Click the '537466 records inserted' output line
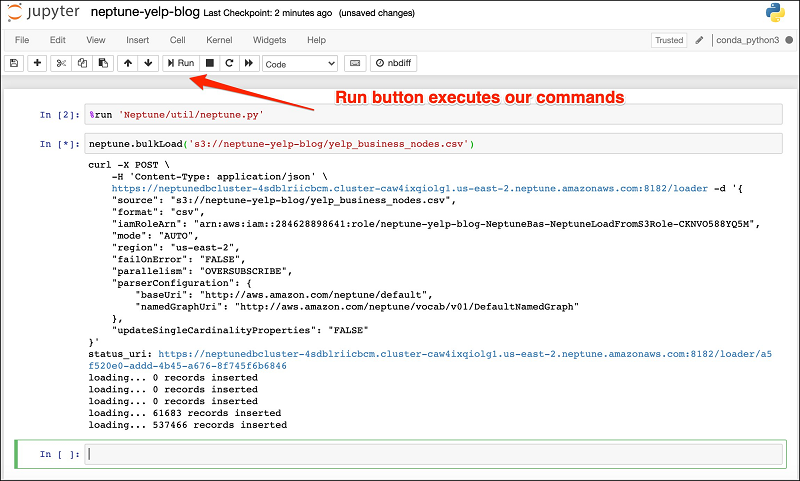This screenshot has width=800, height=481. [x=188, y=425]
